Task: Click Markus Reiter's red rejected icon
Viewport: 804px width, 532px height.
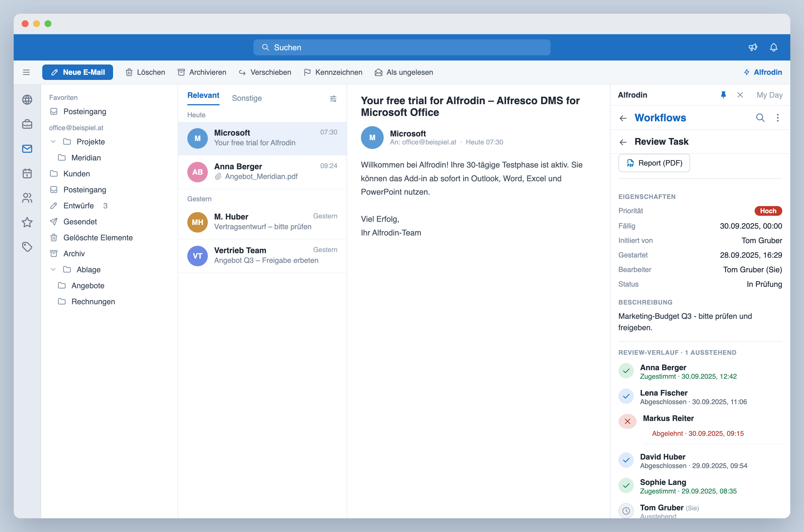Action: click(x=627, y=421)
